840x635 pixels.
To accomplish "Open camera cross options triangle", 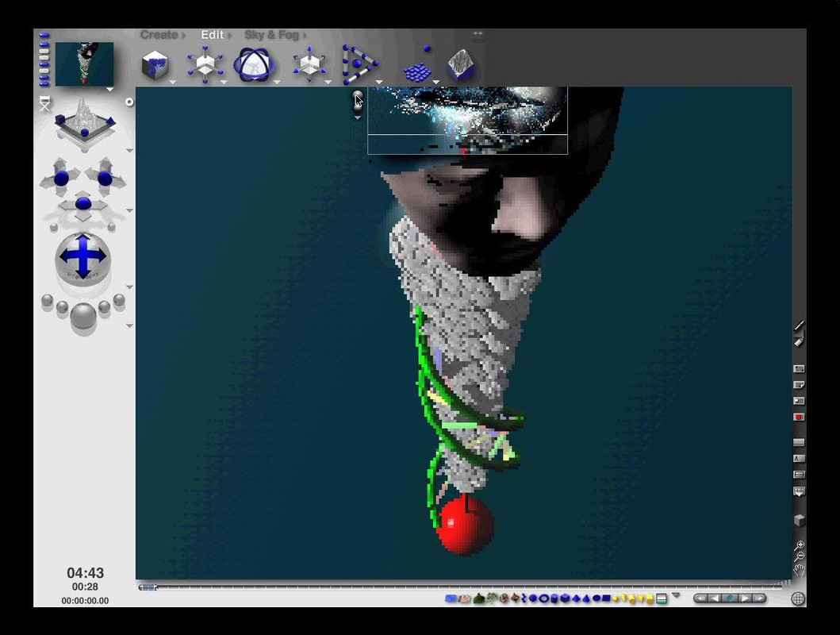I will (x=129, y=210).
